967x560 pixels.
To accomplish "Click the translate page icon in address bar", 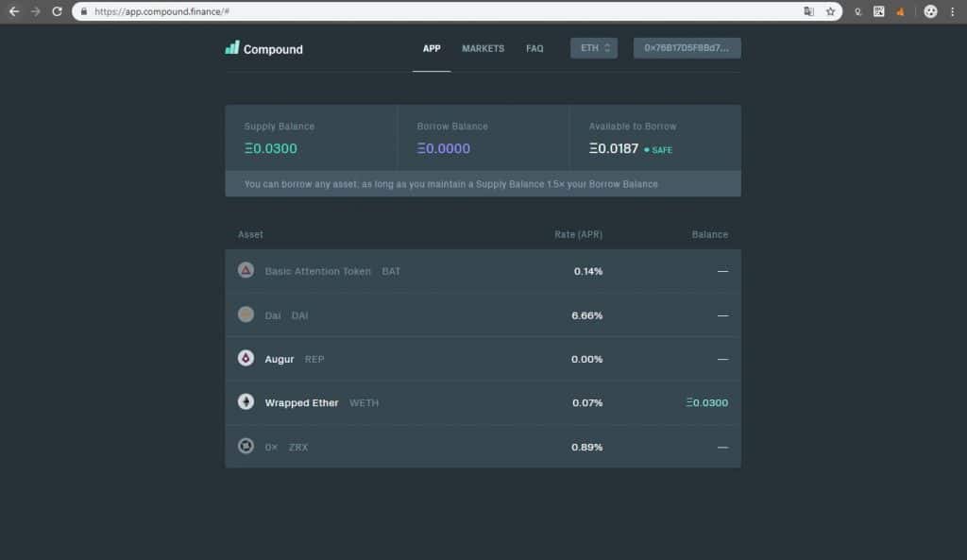I will coord(808,11).
